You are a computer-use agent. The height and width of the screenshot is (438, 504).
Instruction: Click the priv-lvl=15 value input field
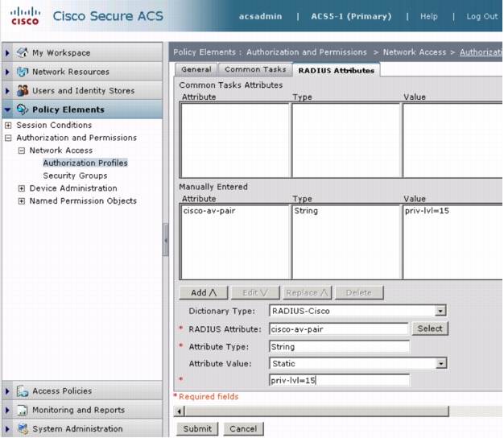tap(340, 381)
